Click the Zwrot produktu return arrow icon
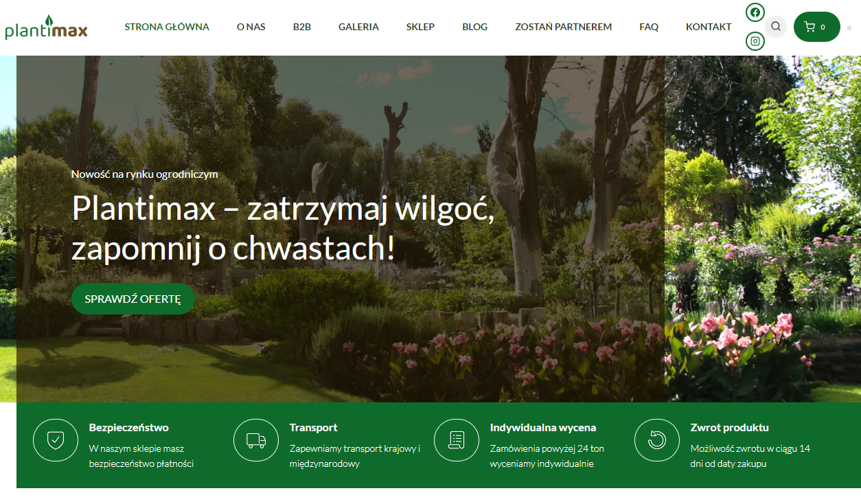Image resolution: width=861 pixels, height=504 pixels. pyautogui.click(x=657, y=440)
